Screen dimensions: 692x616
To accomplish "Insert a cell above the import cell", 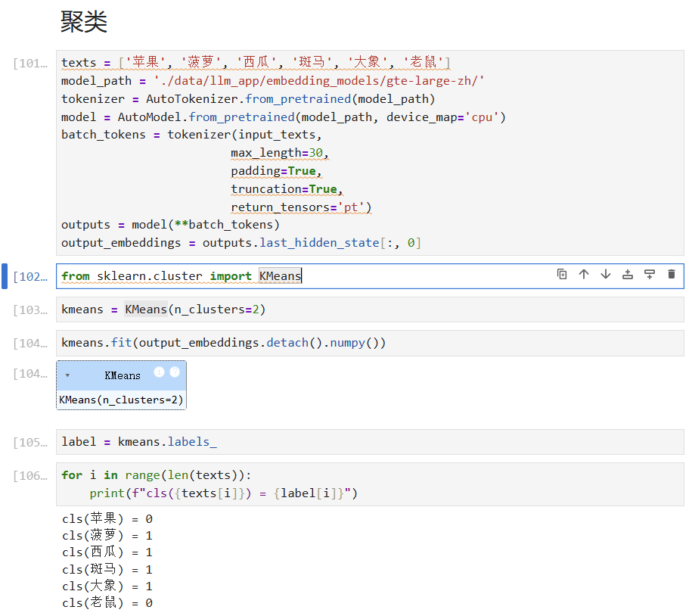I will 628,275.
